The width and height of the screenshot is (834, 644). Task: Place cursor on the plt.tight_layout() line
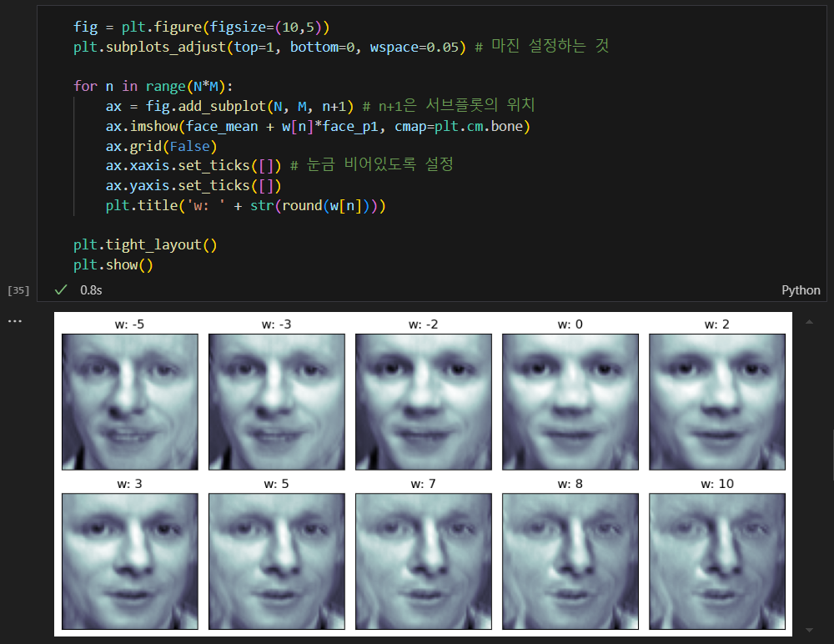(x=145, y=244)
